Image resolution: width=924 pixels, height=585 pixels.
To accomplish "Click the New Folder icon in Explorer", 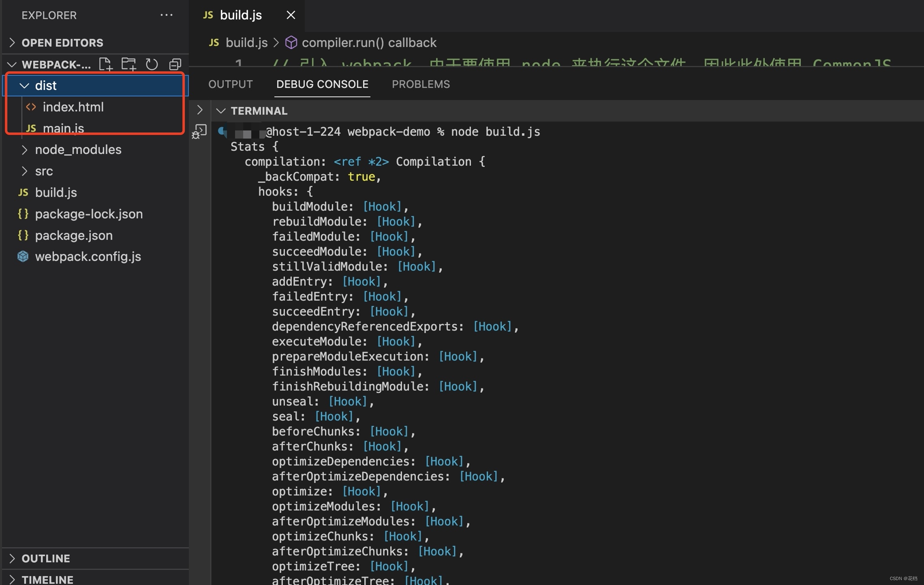I will (129, 64).
